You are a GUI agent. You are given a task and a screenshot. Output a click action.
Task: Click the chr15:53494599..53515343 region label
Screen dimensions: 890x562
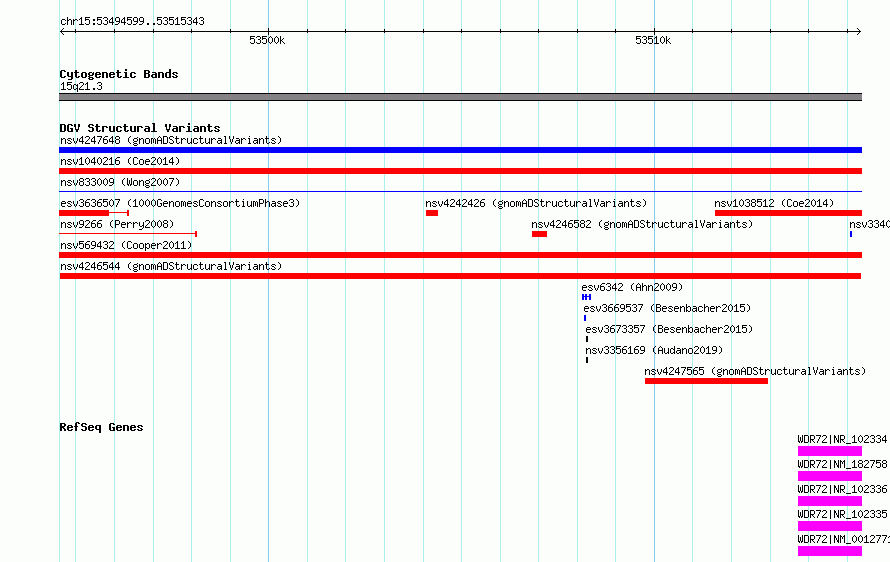click(132, 22)
